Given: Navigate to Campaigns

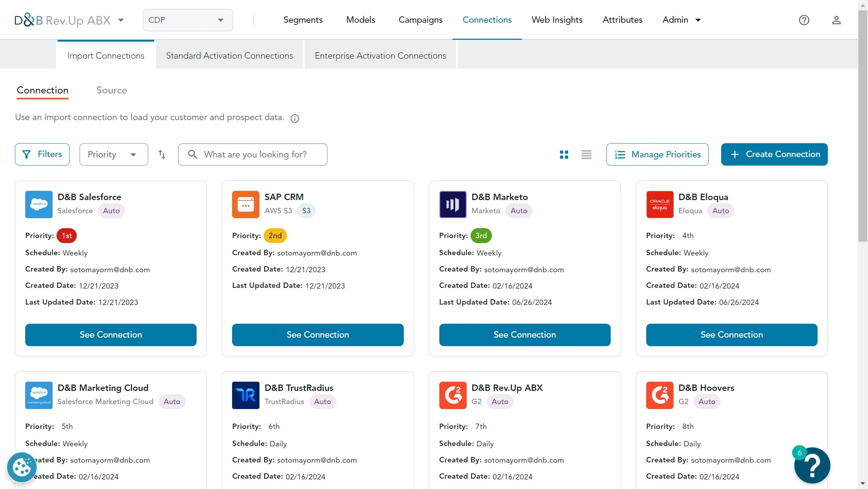Looking at the screenshot, I should (x=420, y=20).
